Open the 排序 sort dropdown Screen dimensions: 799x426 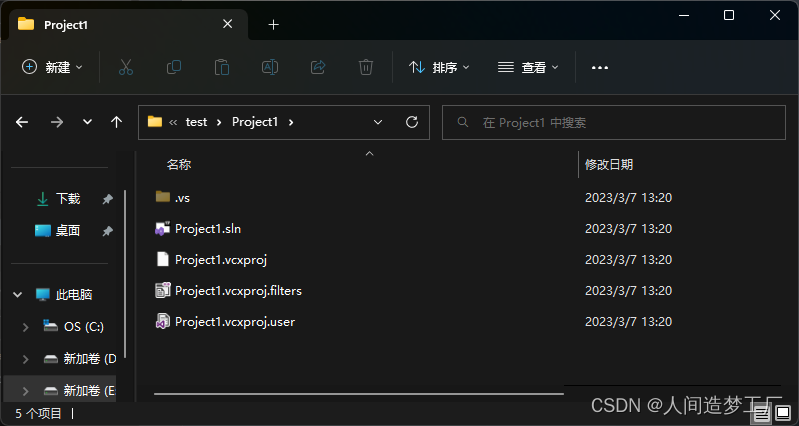pyautogui.click(x=439, y=67)
